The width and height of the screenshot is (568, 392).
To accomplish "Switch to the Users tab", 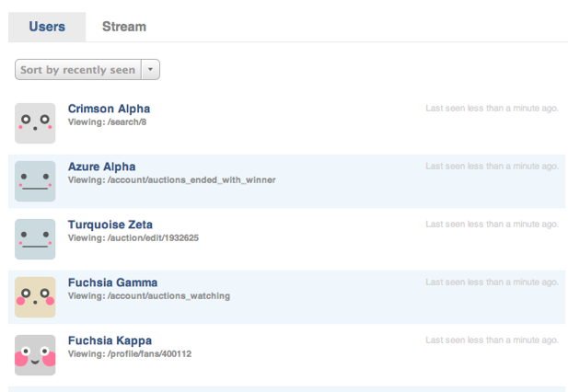I will (47, 27).
